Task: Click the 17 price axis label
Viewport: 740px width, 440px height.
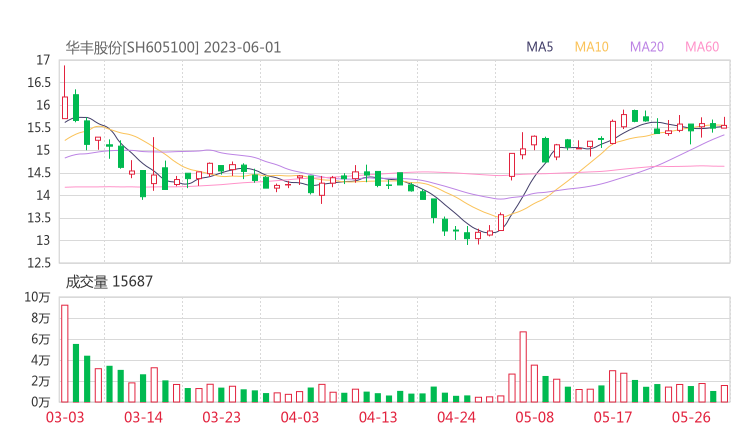Action: point(43,60)
